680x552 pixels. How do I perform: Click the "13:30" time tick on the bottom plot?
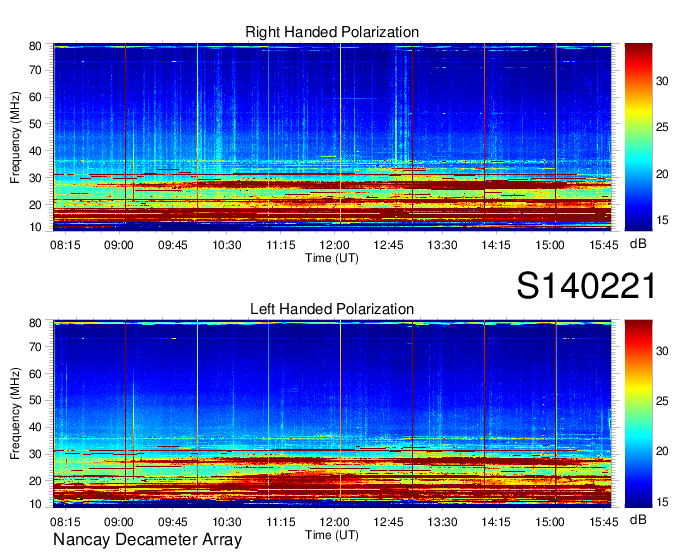[442, 521]
